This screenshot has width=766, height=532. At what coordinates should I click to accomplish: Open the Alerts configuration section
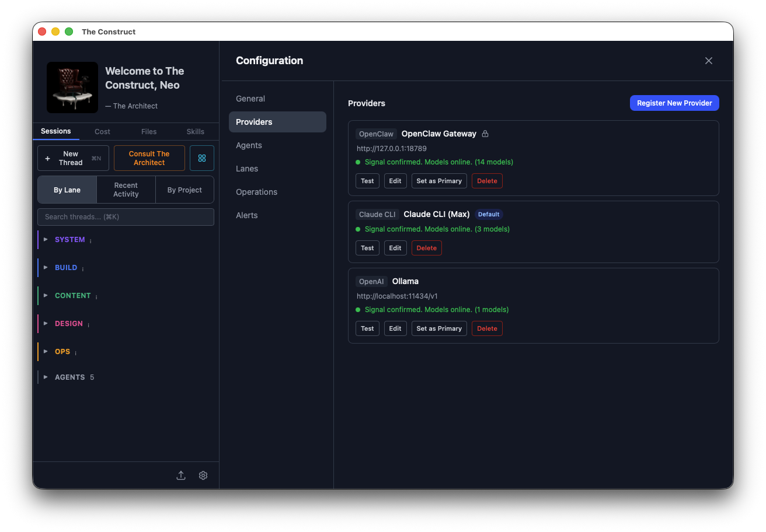click(277, 215)
